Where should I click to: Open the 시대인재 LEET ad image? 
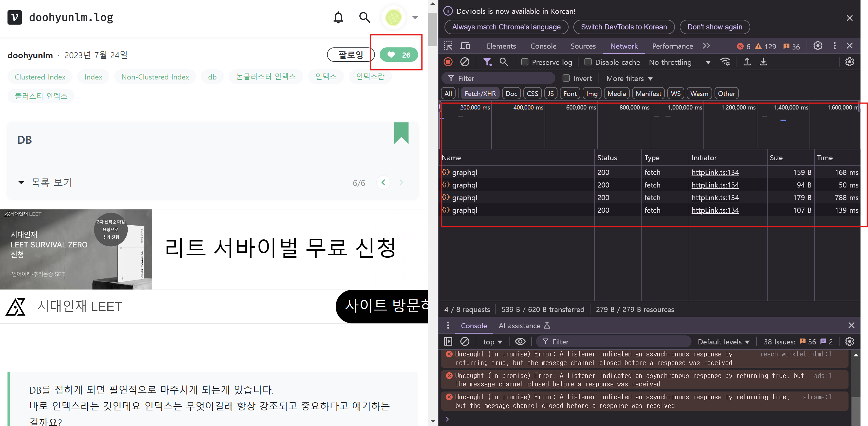pos(76,249)
